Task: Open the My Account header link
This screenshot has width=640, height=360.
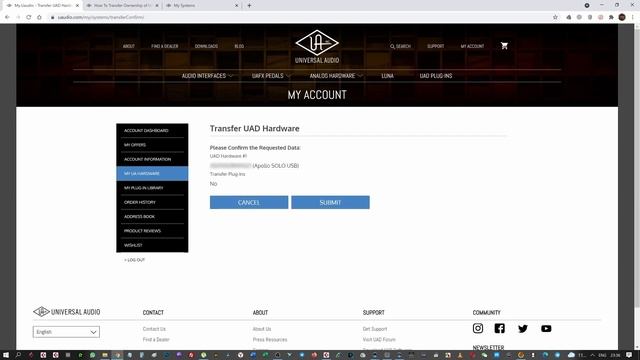Action: click(472, 46)
